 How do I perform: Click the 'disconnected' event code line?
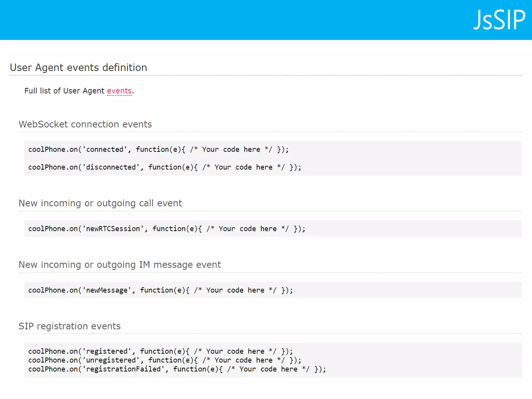164,167
